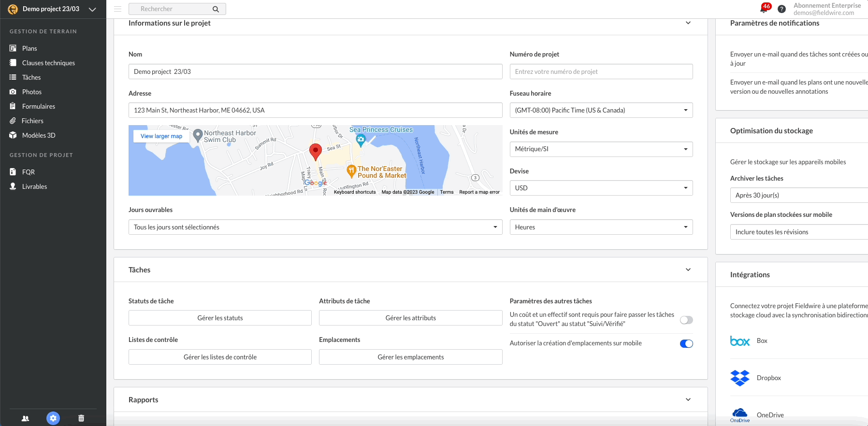The image size is (868, 426).
Task: Open the Unités de main d'œuvre dropdown
Action: tap(601, 227)
